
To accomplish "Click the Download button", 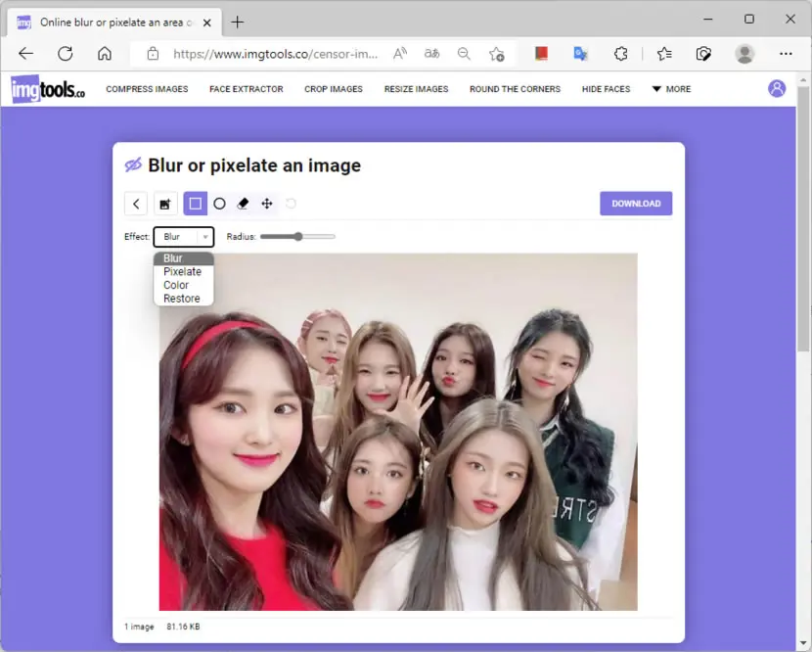I will pyautogui.click(x=636, y=204).
